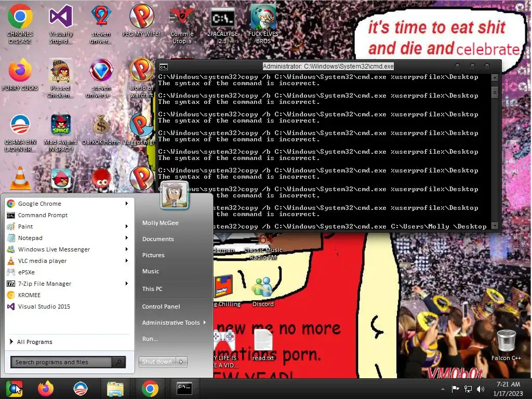Expand the 7-Zip File Manager jump list arrow

[x=127, y=284]
